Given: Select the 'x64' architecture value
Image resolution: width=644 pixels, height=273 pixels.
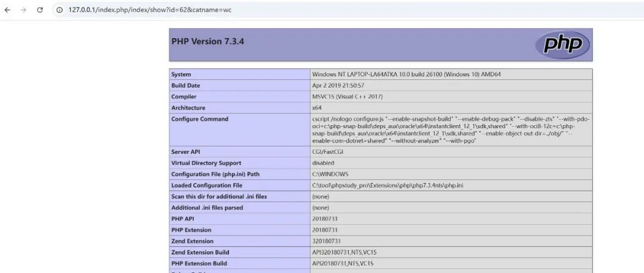Looking at the screenshot, I should pyautogui.click(x=317, y=107).
